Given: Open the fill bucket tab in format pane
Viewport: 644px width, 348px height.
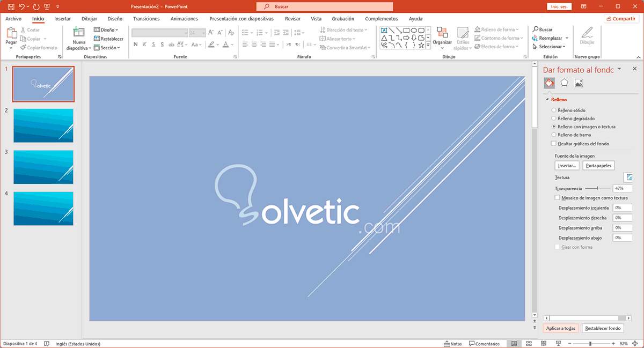Looking at the screenshot, I should (x=549, y=83).
